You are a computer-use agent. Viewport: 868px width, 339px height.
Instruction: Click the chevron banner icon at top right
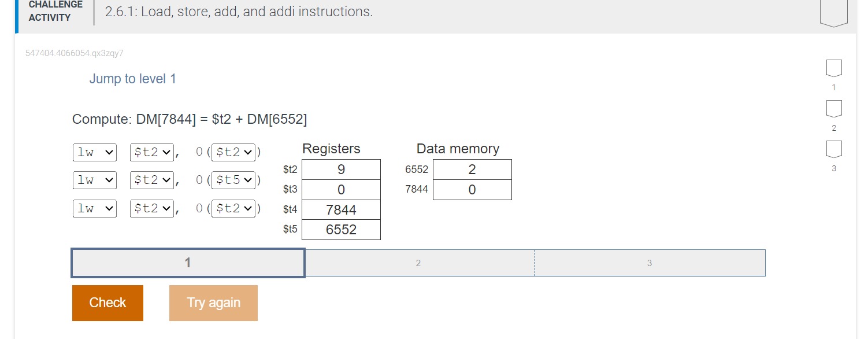pos(833,10)
